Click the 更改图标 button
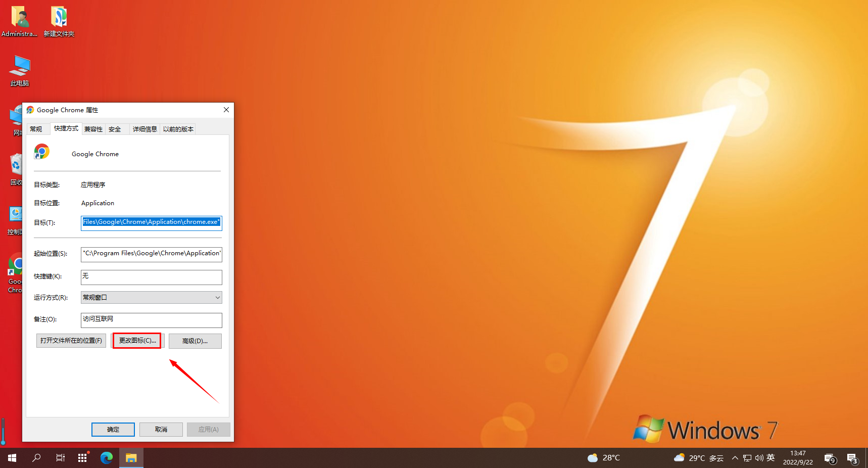 point(137,341)
